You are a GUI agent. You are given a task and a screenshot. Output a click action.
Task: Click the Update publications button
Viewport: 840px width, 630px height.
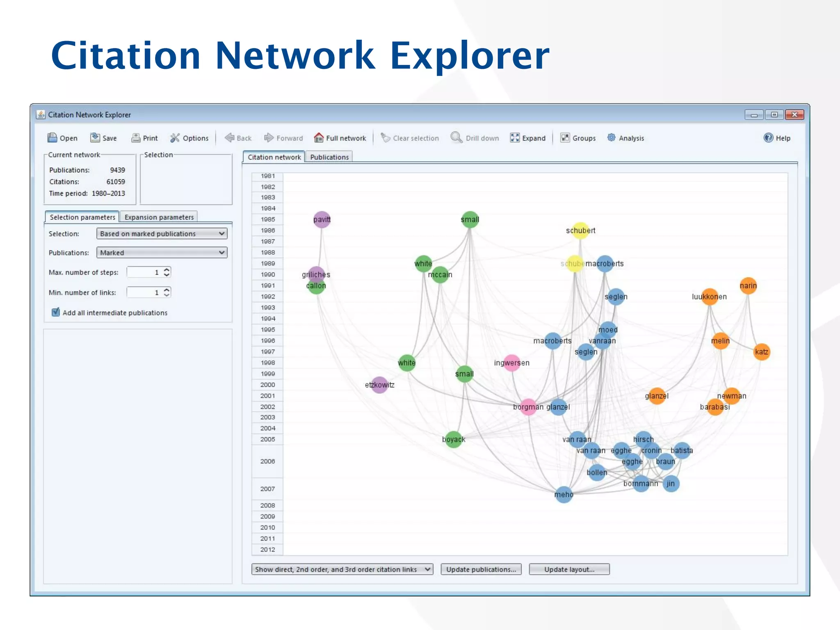click(481, 569)
